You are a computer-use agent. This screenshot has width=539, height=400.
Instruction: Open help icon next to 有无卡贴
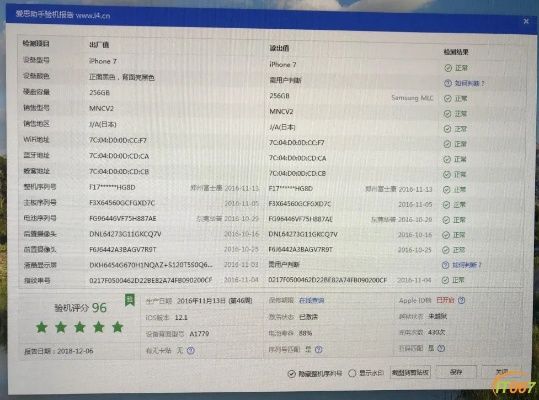(x=191, y=351)
